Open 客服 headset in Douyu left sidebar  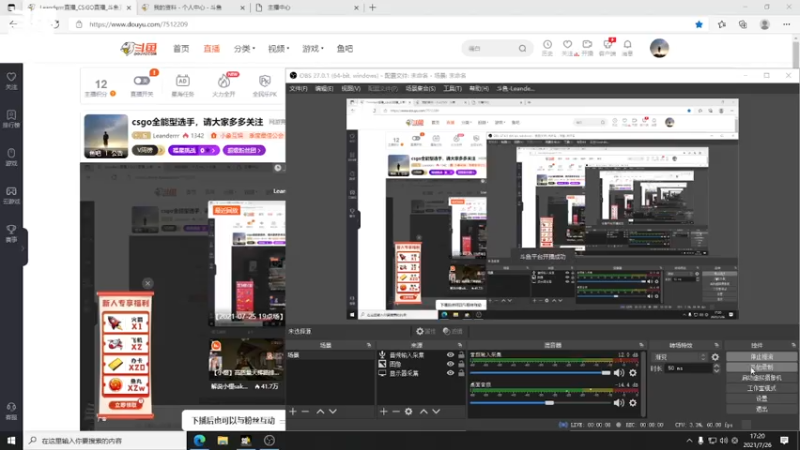point(11,411)
